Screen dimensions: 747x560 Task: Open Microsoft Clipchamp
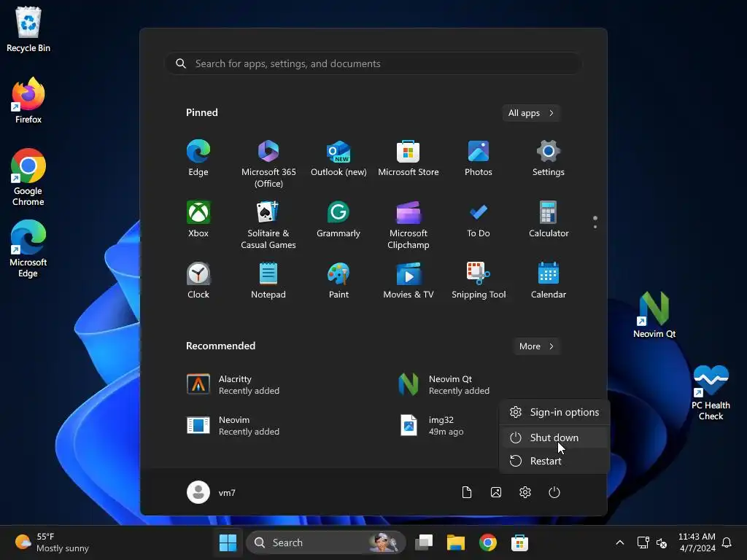point(409,225)
